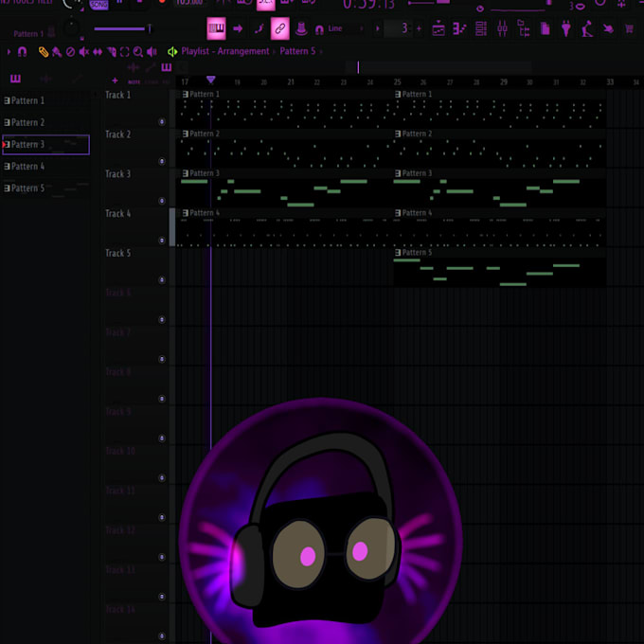Open the Pattern 5 breadcrumb menu

click(297, 51)
